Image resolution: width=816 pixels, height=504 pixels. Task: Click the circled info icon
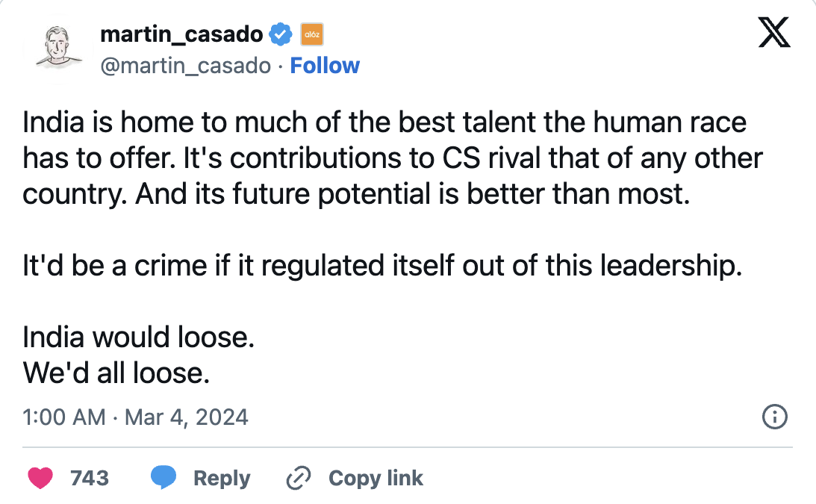pos(774,417)
